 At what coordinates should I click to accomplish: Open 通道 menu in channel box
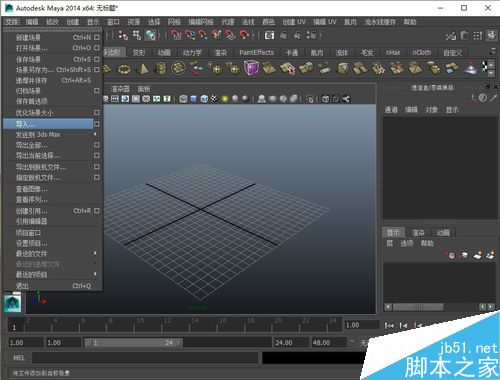(391, 110)
